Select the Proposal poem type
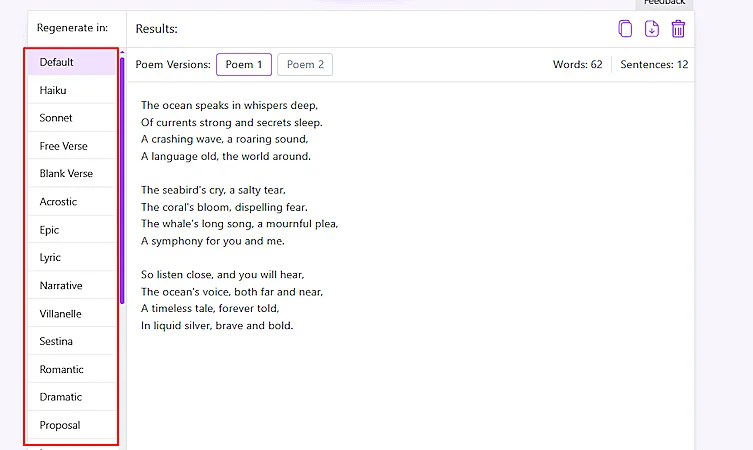This screenshot has height=450, width=753. [72, 425]
